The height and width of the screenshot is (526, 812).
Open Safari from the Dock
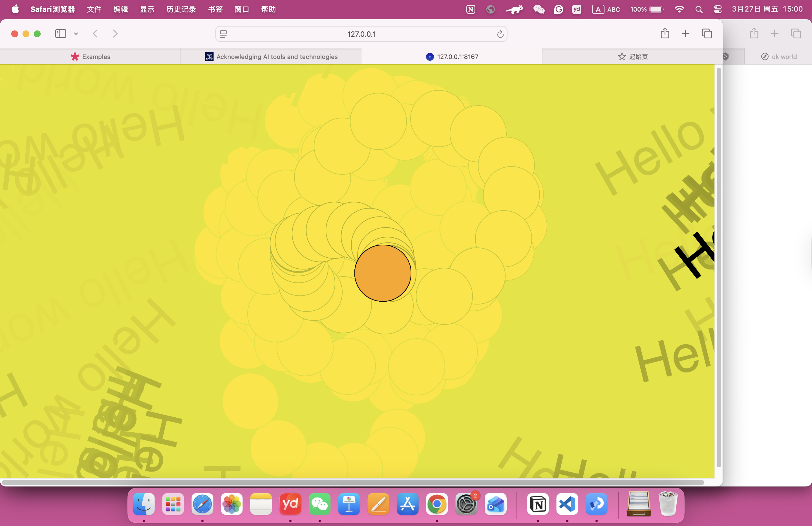[x=202, y=504]
